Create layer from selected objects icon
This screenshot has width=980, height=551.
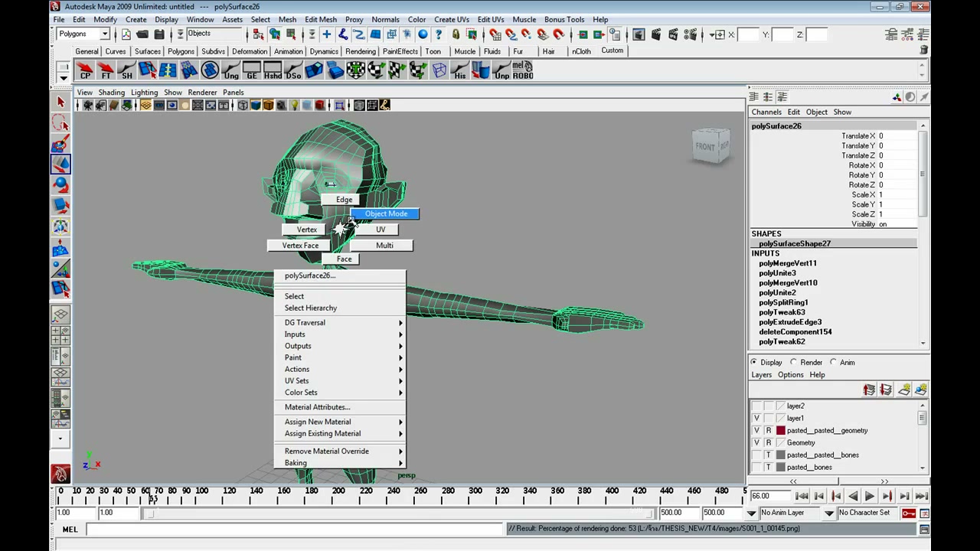tap(921, 390)
